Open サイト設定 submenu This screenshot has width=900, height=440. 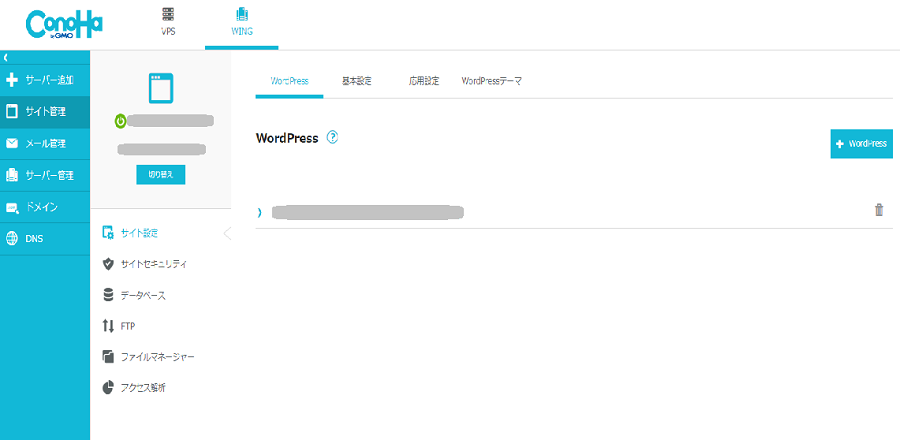(139, 233)
